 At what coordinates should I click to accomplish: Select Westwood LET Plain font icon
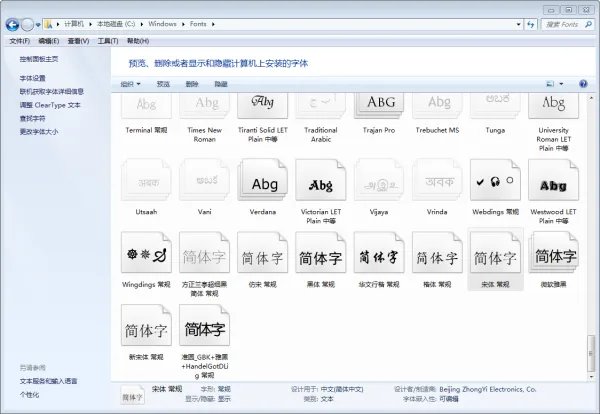point(553,180)
